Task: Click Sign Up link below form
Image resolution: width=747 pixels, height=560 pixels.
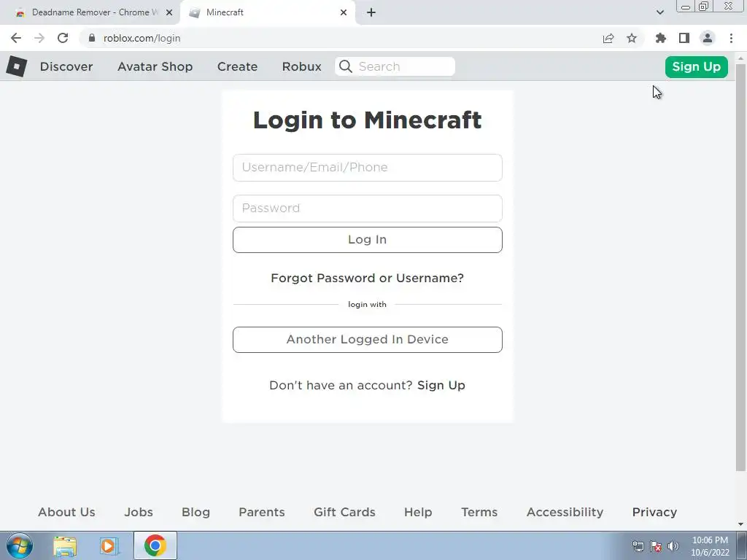Action: (x=441, y=385)
